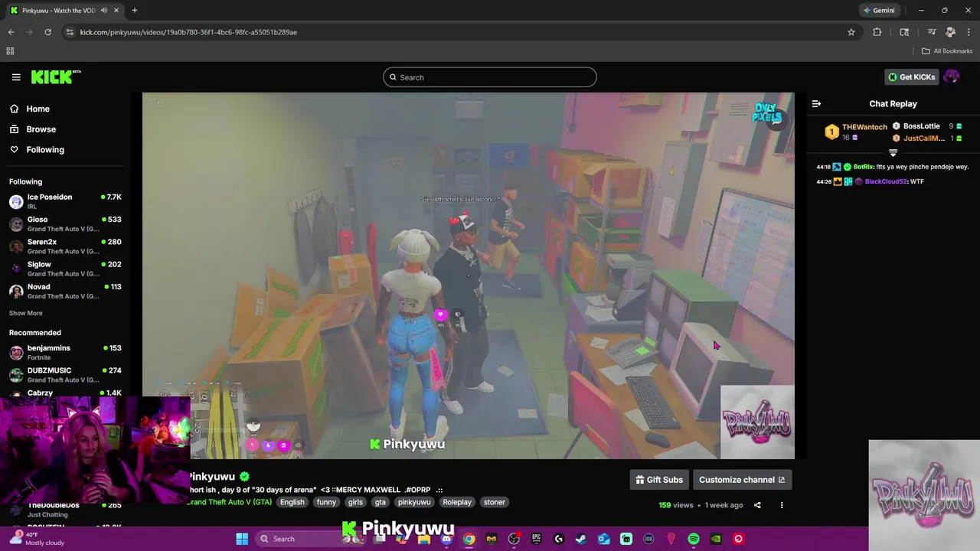Viewport: 980px width, 551px height.
Task: Open site information icon in address bar
Action: click(70, 32)
